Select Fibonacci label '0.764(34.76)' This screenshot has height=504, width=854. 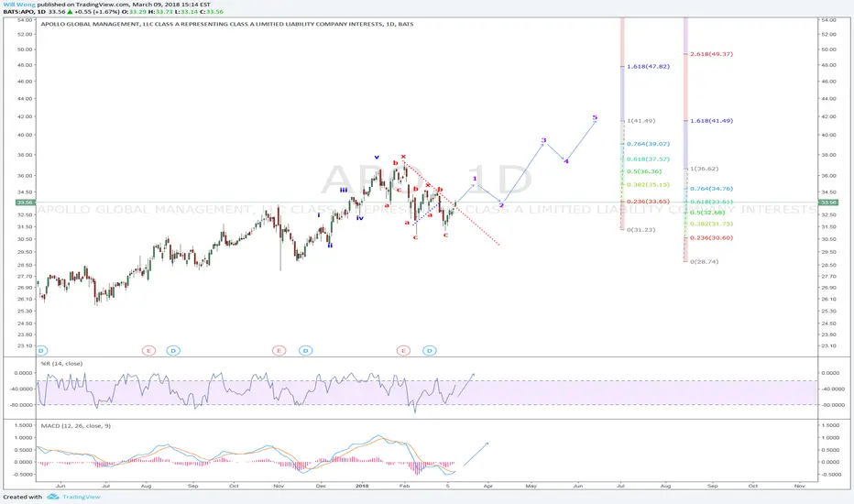711,189
